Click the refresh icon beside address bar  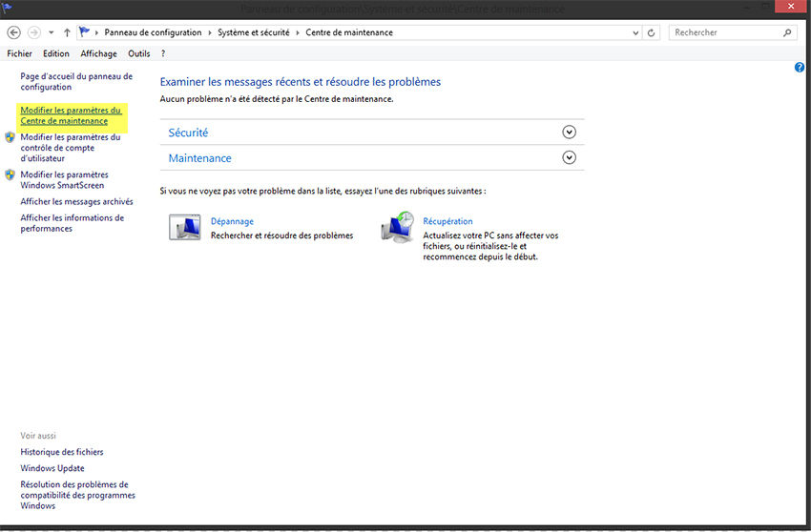[653, 32]
